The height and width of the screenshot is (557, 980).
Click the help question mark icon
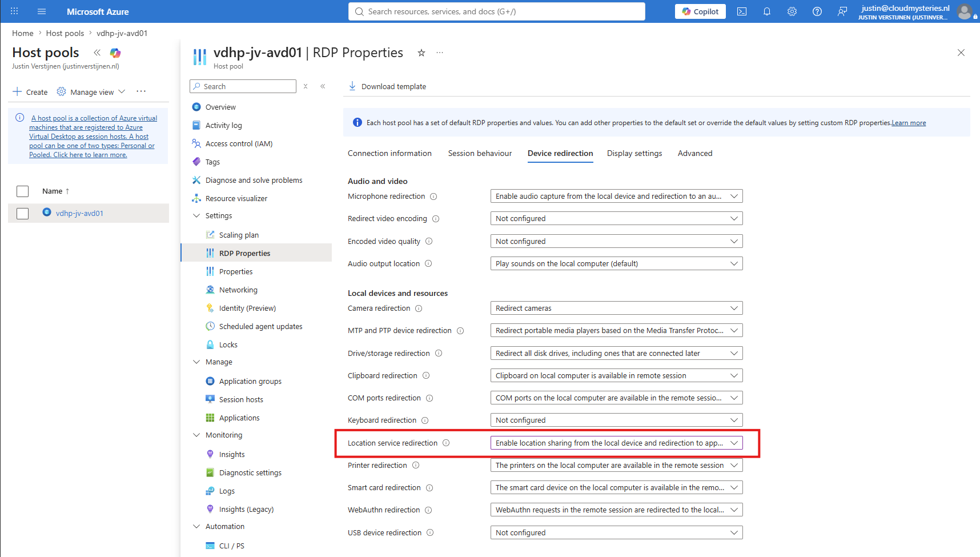point(817,11)
